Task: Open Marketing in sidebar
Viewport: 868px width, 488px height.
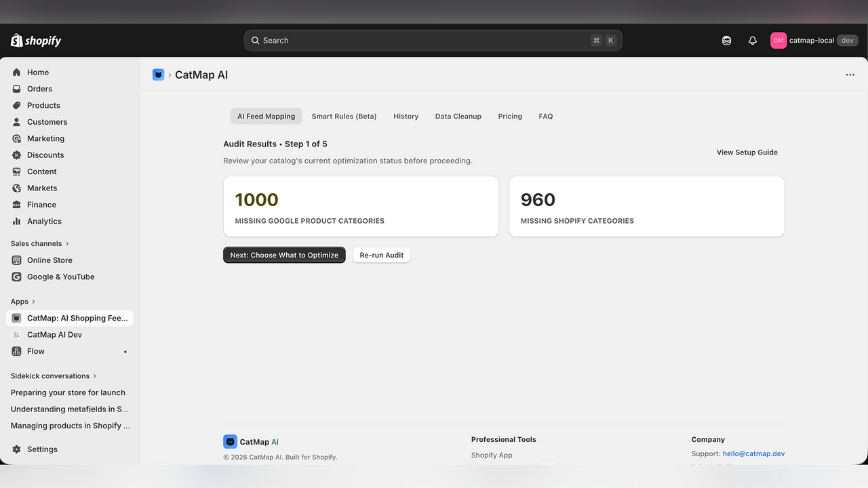Action: (70, 138)
